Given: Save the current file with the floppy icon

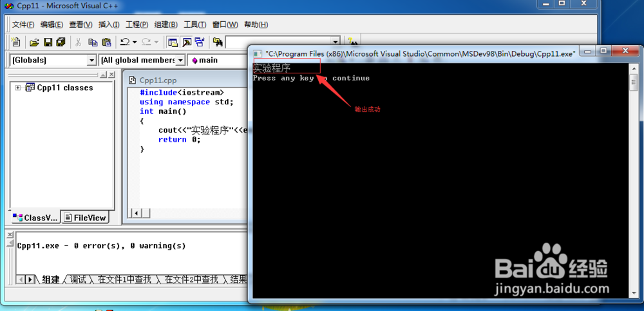Looking at the screenshot, I should click(48, 42).
